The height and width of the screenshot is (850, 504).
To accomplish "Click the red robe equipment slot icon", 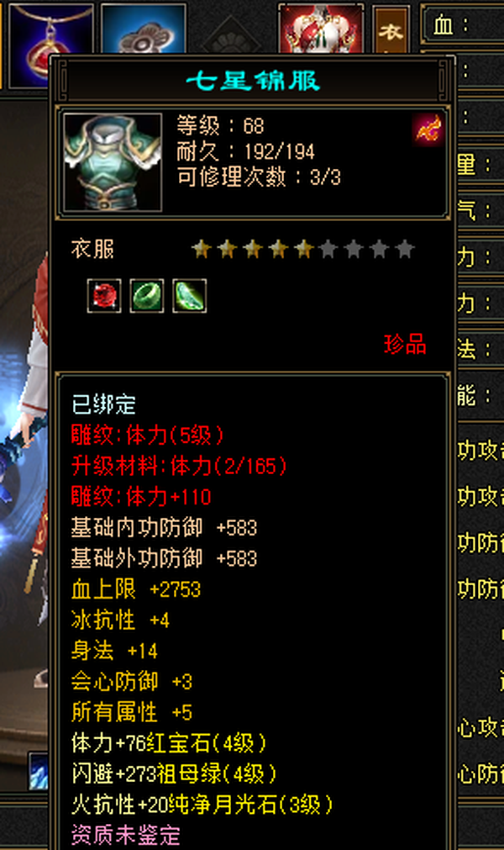I will click(x=321, y=29).
